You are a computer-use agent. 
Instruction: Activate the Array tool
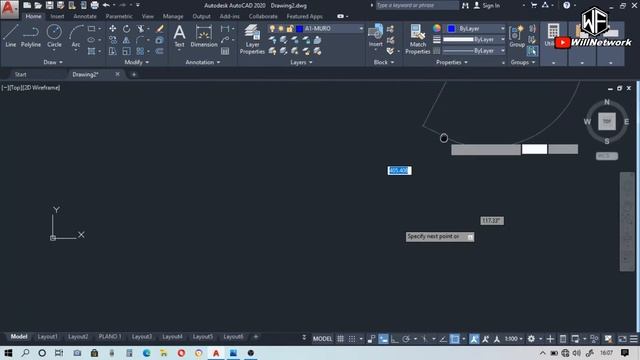(140, 51)
